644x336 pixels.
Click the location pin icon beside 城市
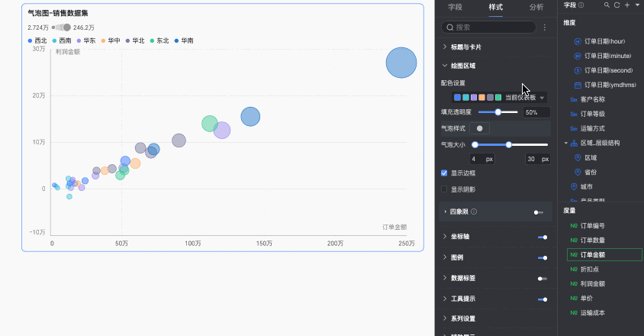click(574, 187)
